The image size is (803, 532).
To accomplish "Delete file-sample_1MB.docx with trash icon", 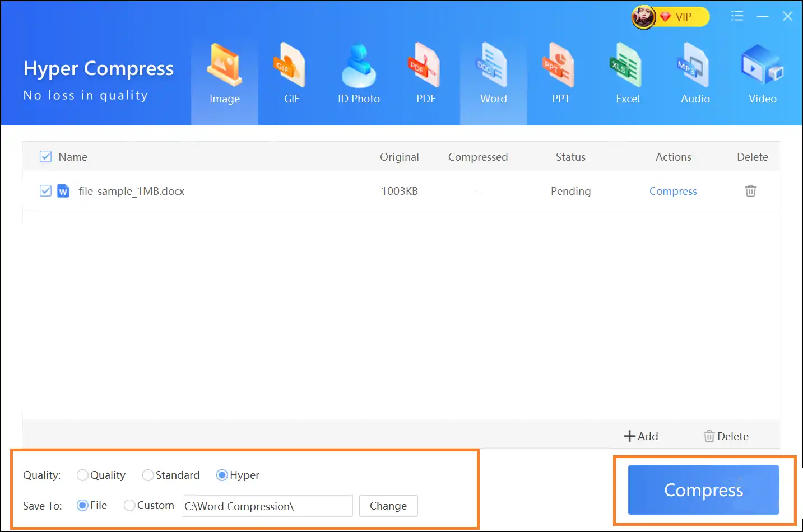I will pyautogui.click(x=750, y=191).
